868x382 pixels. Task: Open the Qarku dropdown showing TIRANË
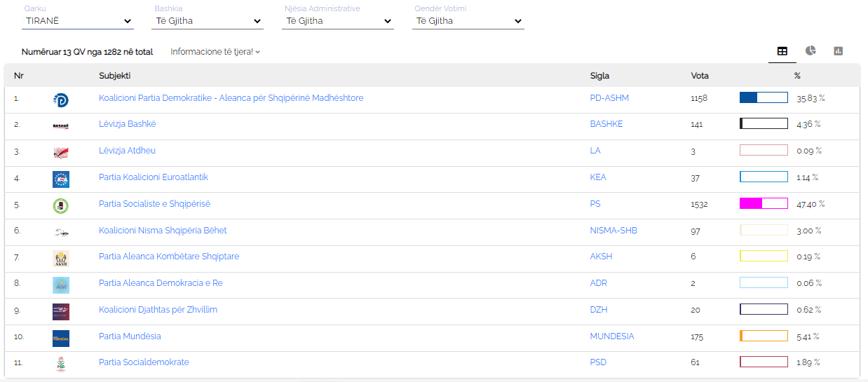(78, 21)
